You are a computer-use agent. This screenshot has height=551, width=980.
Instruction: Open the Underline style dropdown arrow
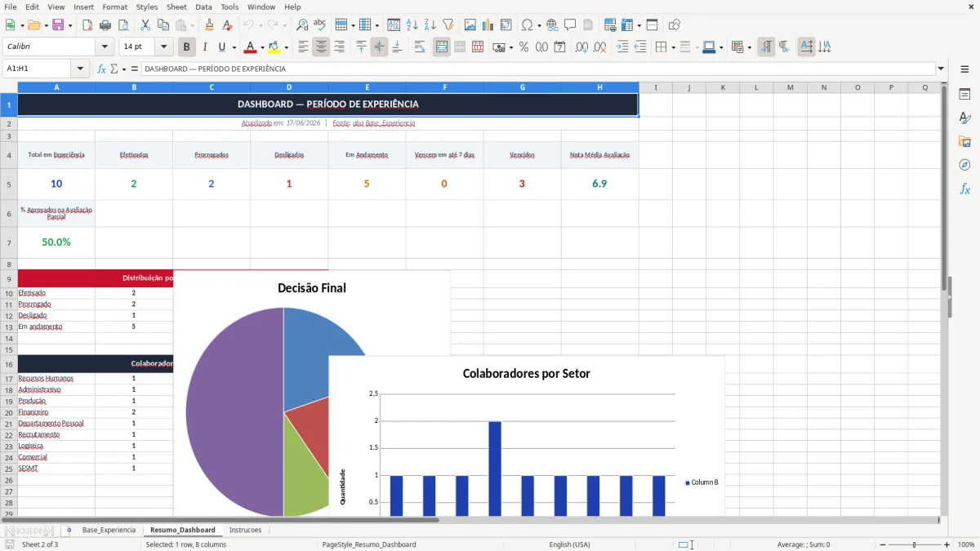(234, 47)
